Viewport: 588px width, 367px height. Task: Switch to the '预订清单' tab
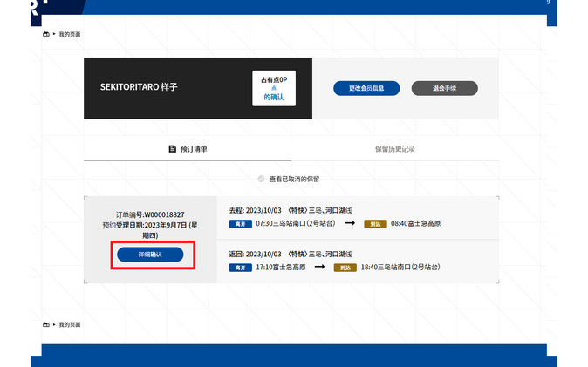click(188, 149)
